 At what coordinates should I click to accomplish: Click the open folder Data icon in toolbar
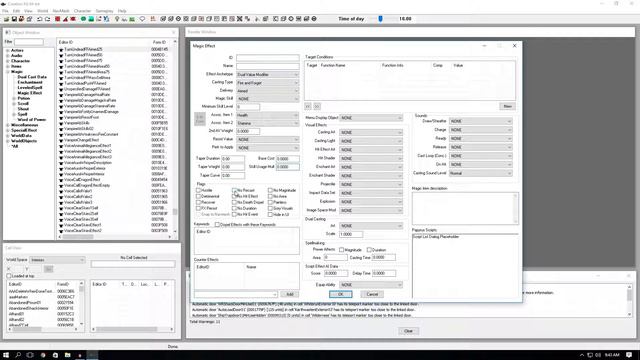pyautogui.click(x=7, y=19)
